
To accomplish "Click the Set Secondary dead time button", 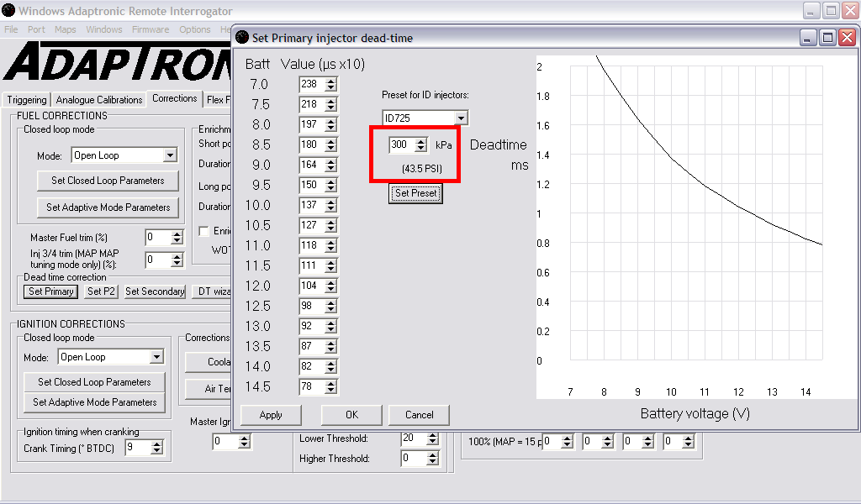I will (155, 291).
